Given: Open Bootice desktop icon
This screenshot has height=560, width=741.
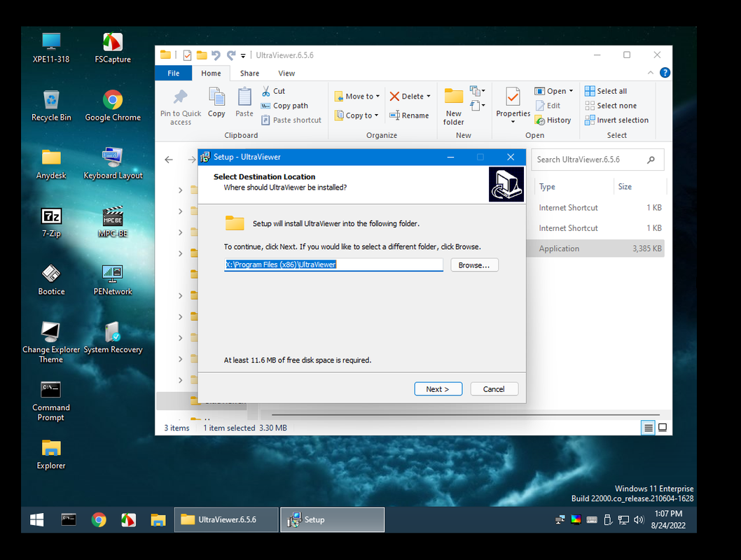Looking at the screenshot, I should (51, 280).
